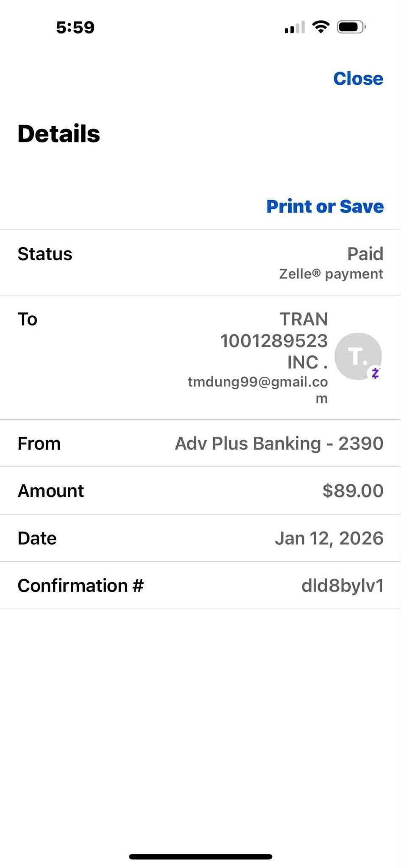The height and width of the screenshot is (868, 401).
Task: Tap the recipient avatar circle
Action: click(x=357, y=356)
